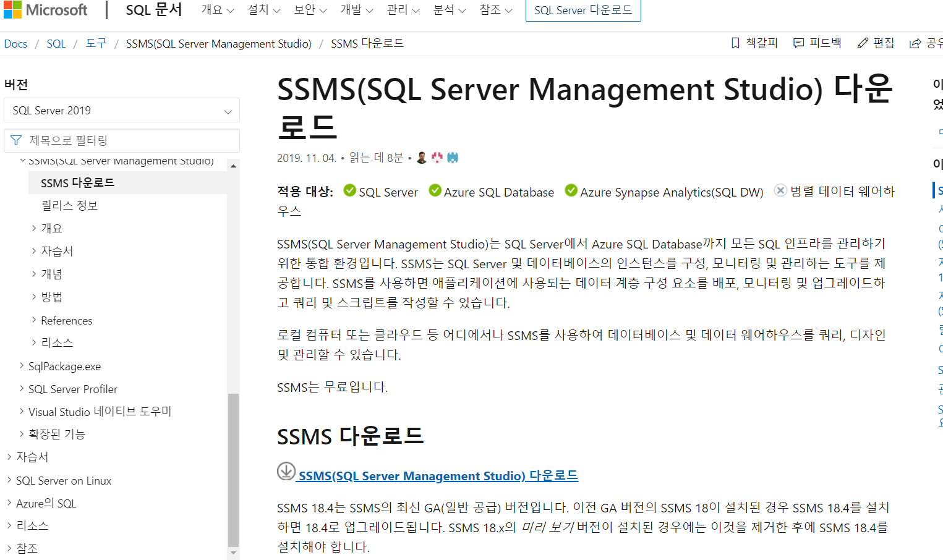Viewport: 943px width, 560px height.
Task: Click the 편집 button text
Action: click(884, 43)
